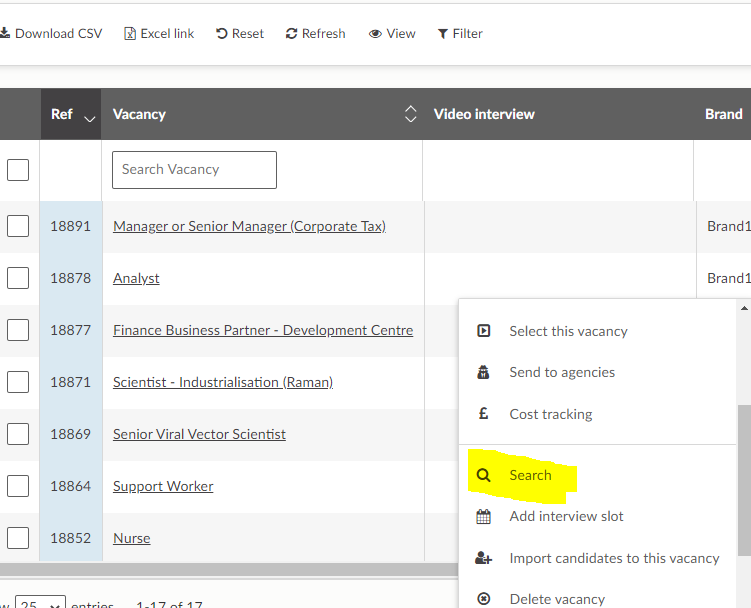Click the Vacancy column sort arrows

(x=410, y=114)
